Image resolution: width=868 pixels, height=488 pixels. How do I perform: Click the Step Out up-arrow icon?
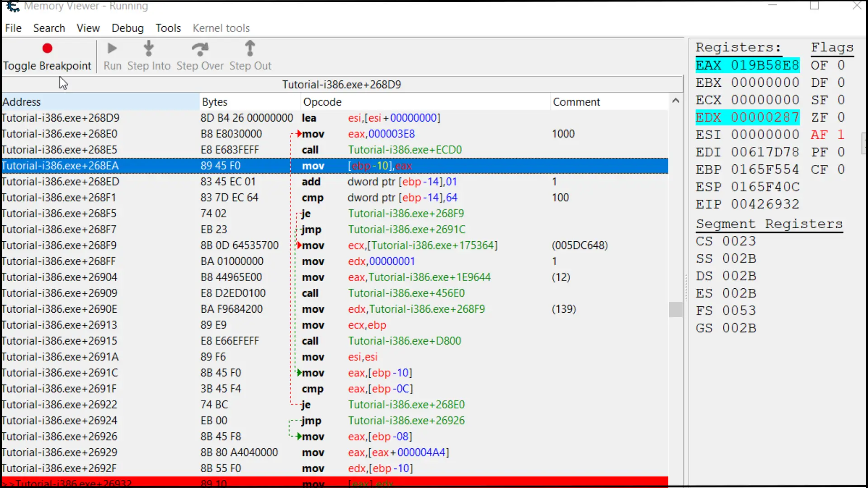coord(250,48)
